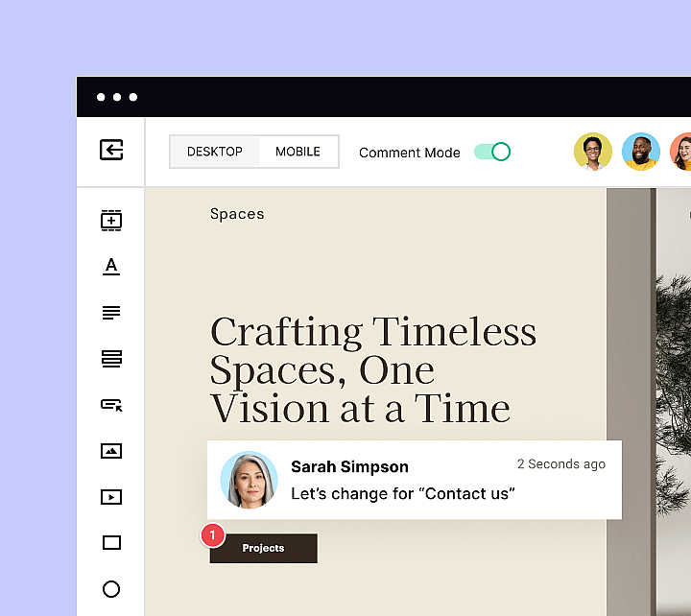691x616 pixels.
Task: Click the exit editor back arrow icon
Action: pos(111,151)
